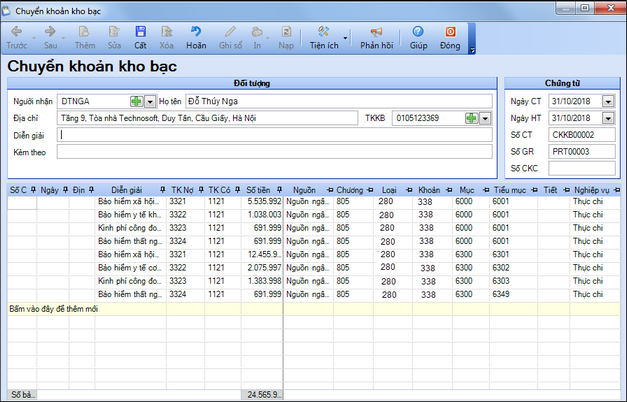This screenshot has height=402, width=627.
Task: Pin the Số C column
Action: 33,190
